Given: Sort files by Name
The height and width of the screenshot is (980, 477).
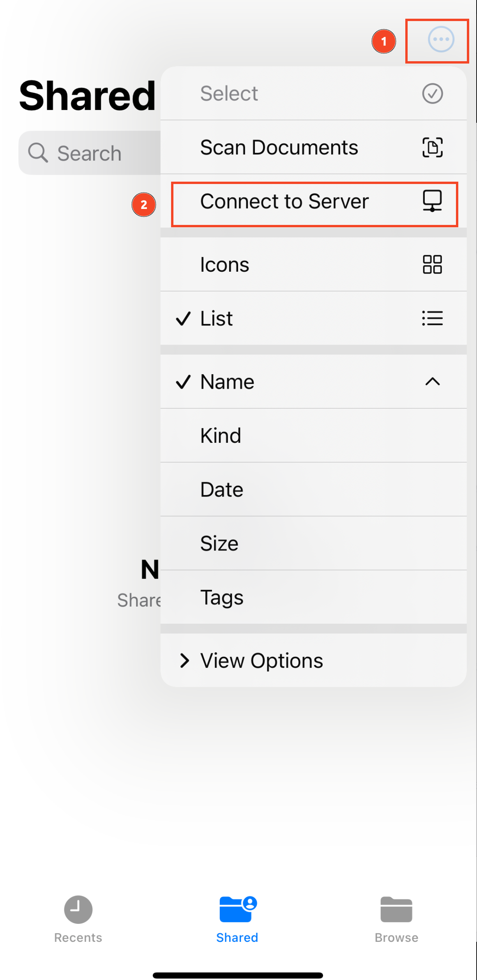Looking at the screenshot, I should [x=227, y=382].
